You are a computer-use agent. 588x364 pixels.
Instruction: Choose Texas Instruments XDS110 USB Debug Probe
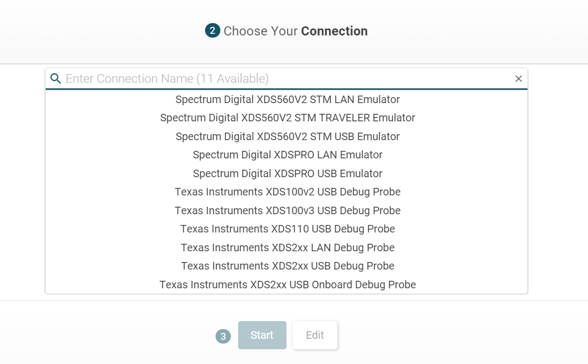pos(288,229)
